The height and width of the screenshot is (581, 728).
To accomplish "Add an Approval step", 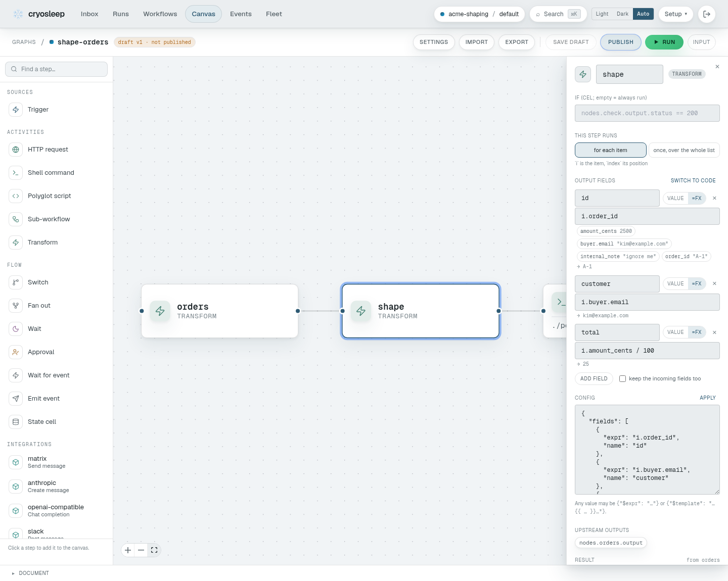I will point(56,352).
